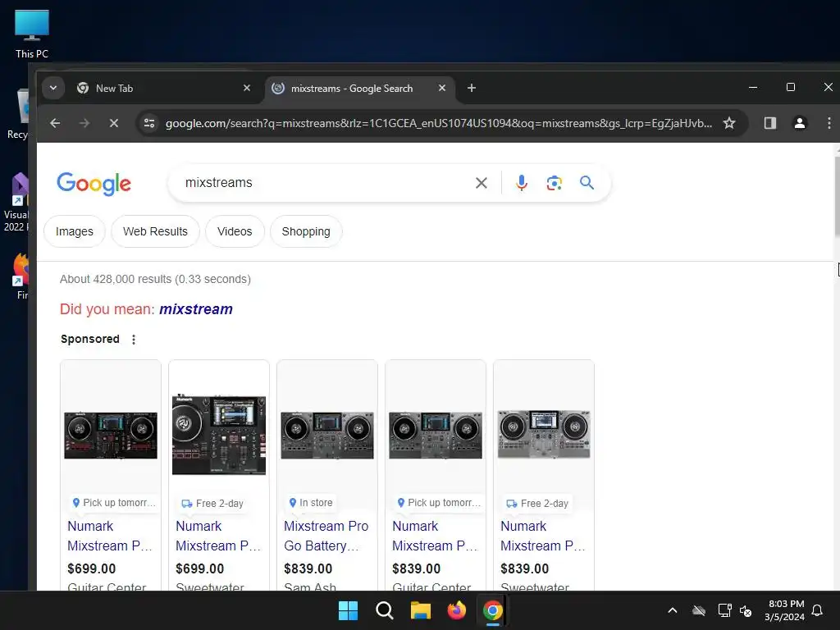Clear the search query with X
Image resolution: width=840 pixels, height=630 pixels.
[x=481, y=183]
